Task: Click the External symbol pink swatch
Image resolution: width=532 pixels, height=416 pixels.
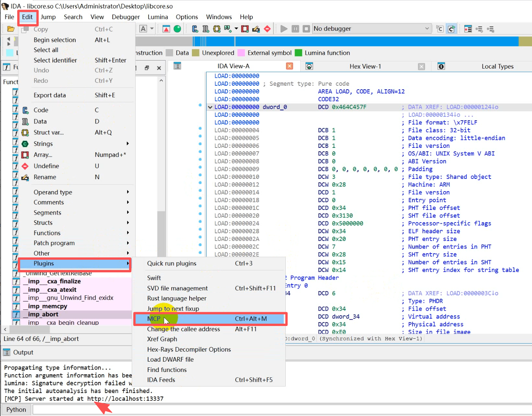Action: [x=241, y=53]
